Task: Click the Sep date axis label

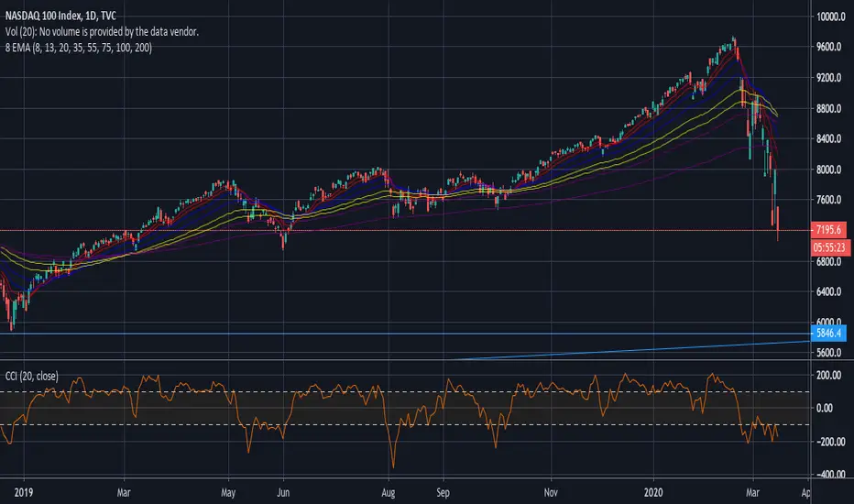Action: point(443,493)
